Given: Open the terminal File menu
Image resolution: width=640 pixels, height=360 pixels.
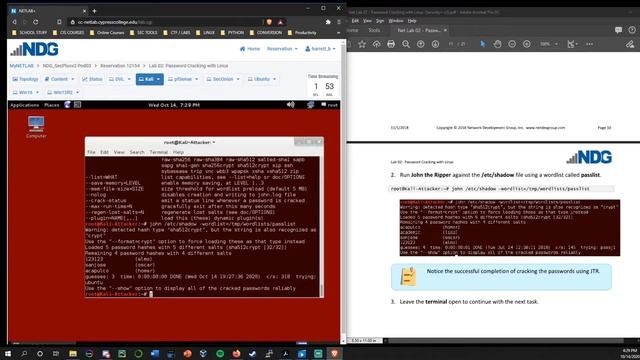Looking at the screenshot, I should (91, 152).
